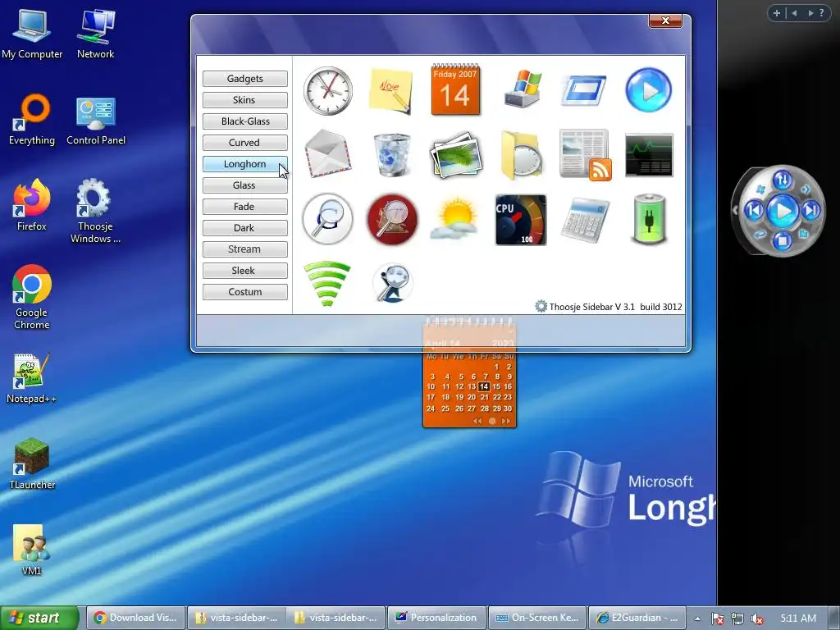
Task: Choose the mail envelope gadget
Action: point(328,153)
